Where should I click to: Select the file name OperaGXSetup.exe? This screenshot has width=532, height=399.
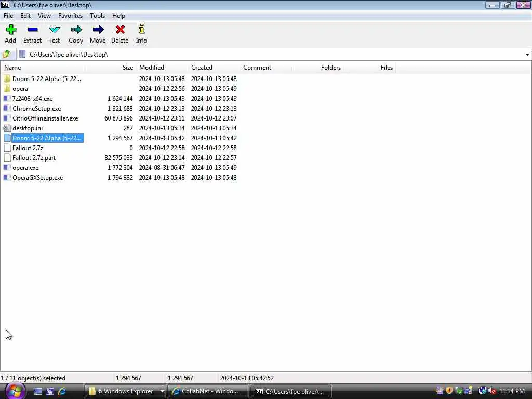pyautogui.click(x=37, y=178)
